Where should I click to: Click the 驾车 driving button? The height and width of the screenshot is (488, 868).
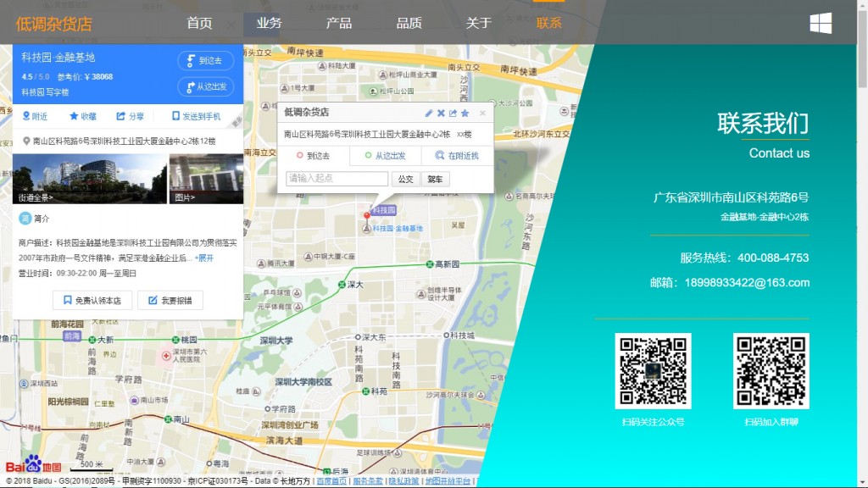click(435, 179)
